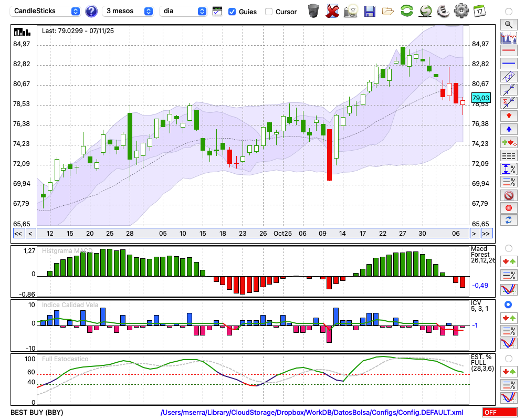Click the cyan 79,03 price label

[x=481, y=98]
